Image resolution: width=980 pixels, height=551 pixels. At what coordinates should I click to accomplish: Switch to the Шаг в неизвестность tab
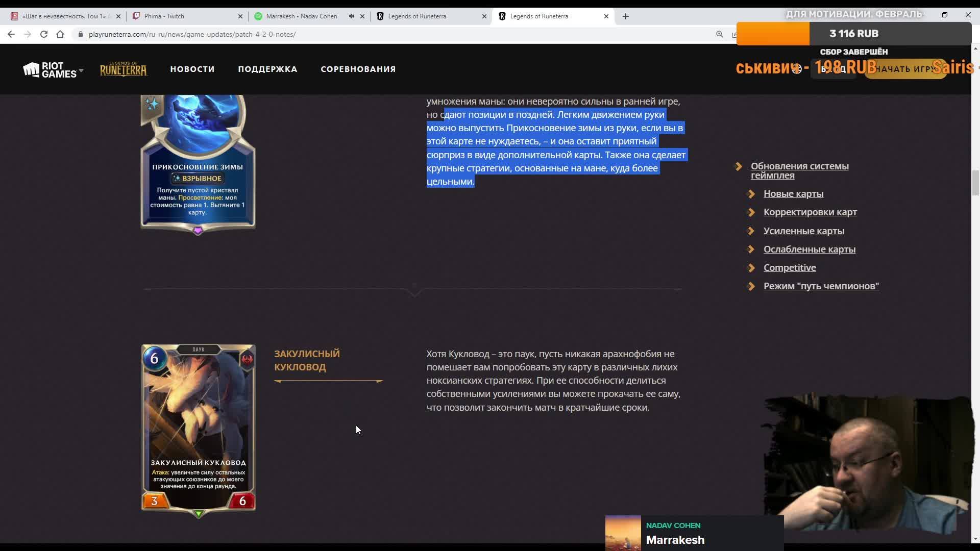[65, 16]
